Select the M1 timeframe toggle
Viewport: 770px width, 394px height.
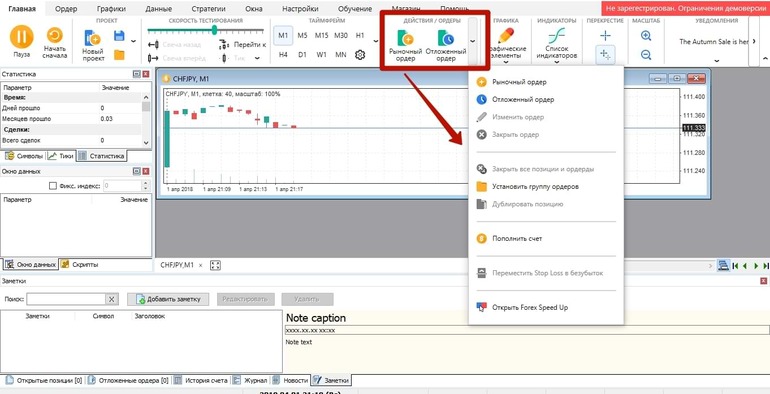click(283, 35)
